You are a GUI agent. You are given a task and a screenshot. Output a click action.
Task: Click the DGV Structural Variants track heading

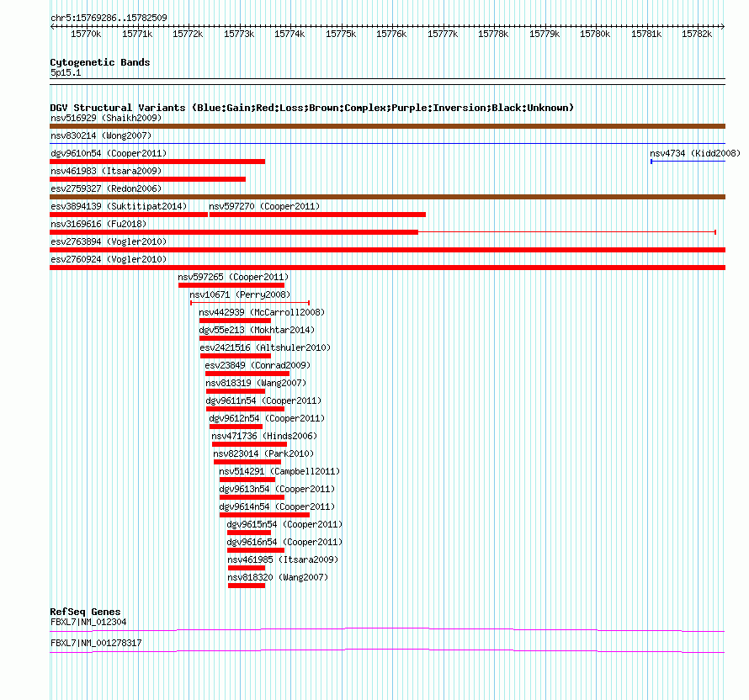(311, 108)
